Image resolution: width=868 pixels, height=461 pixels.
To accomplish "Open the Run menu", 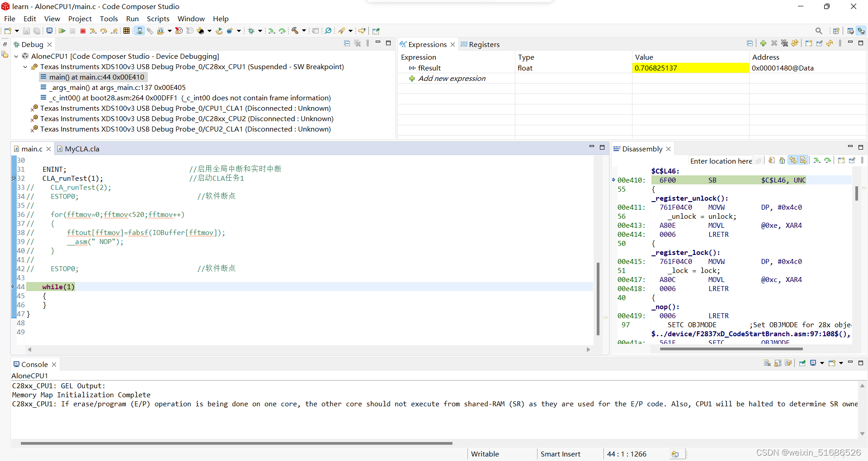I will click(132, 19).
